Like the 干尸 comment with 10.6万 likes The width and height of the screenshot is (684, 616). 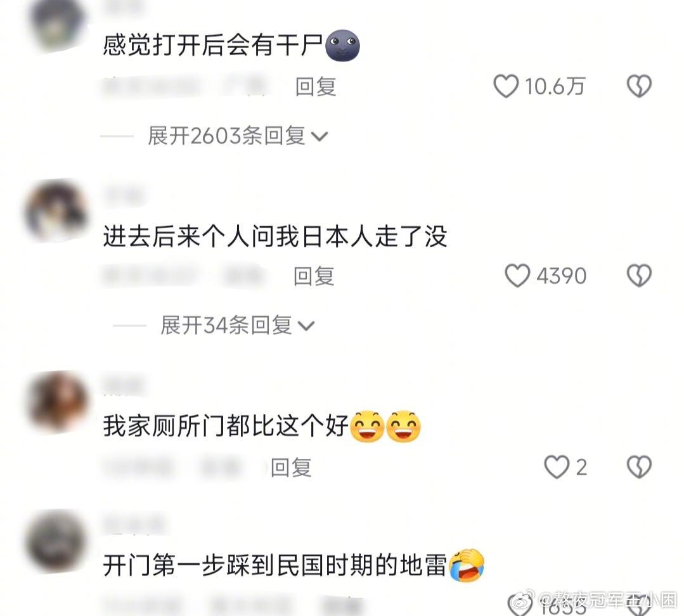pos(506,86)
